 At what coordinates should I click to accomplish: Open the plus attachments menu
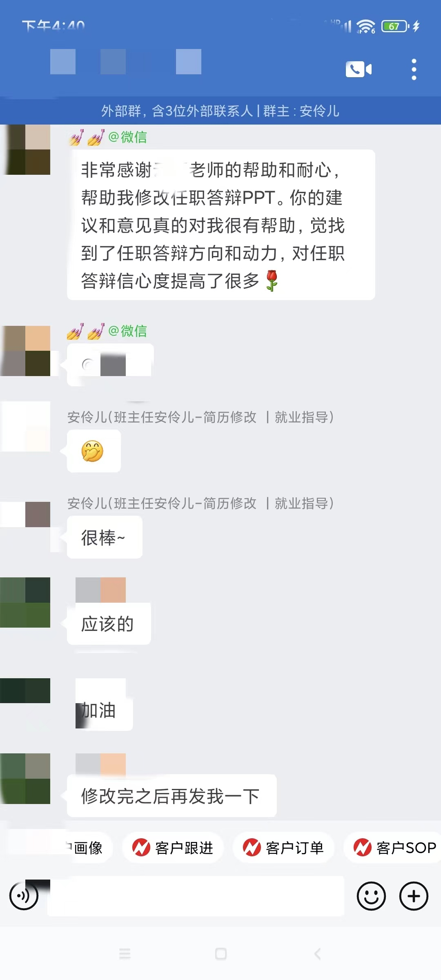pyautogui.click(x=414, y=896)
